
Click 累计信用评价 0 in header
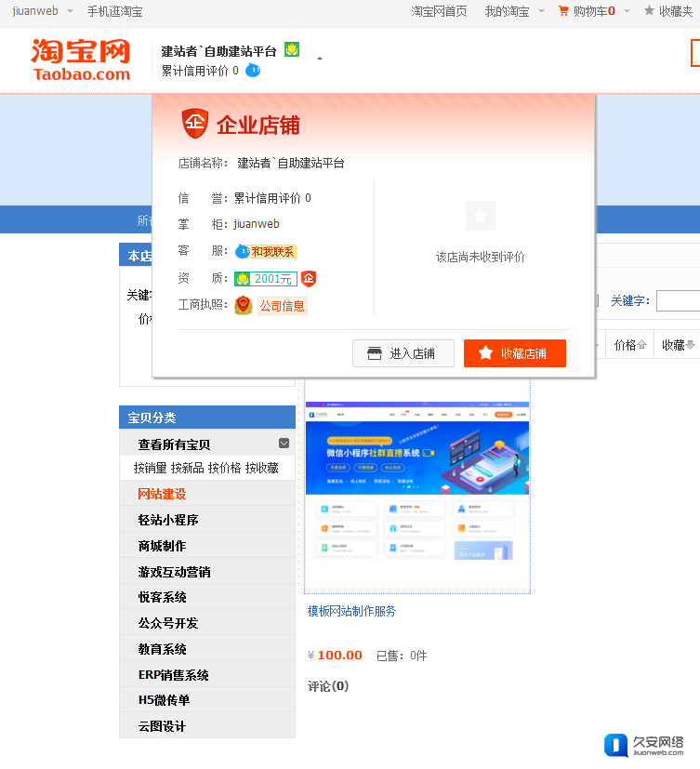[200, 71]
